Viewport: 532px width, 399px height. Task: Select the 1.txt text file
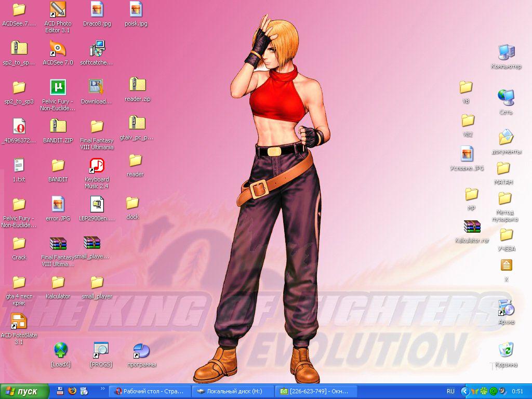[19, 166]
